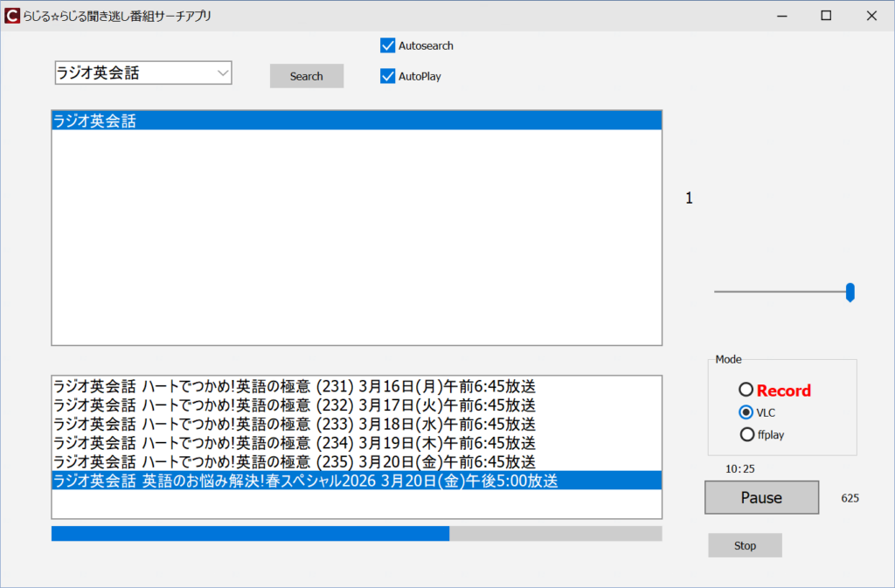Viewport: 895px width, 588px height.
Task: Click the volume slider handle
Action: click(850, 293)
